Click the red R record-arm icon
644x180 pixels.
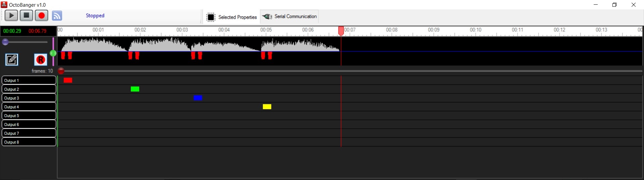click(x=41, y=60)
